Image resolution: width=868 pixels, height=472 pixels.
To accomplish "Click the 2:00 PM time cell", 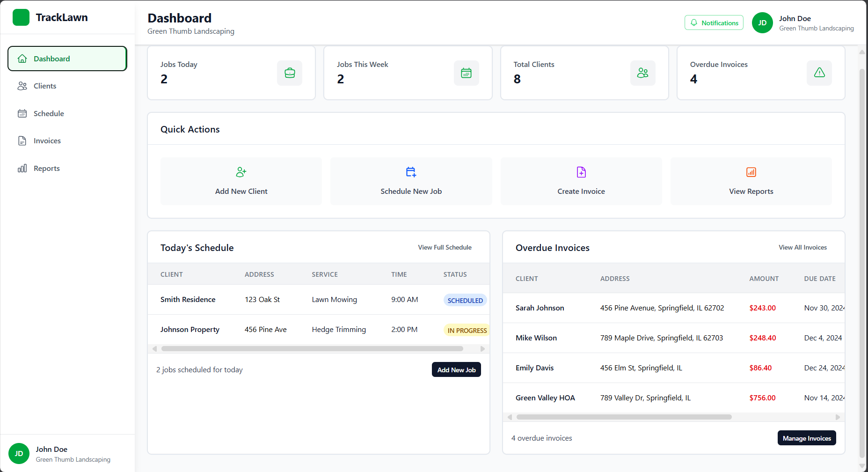I will pos(404,329).
